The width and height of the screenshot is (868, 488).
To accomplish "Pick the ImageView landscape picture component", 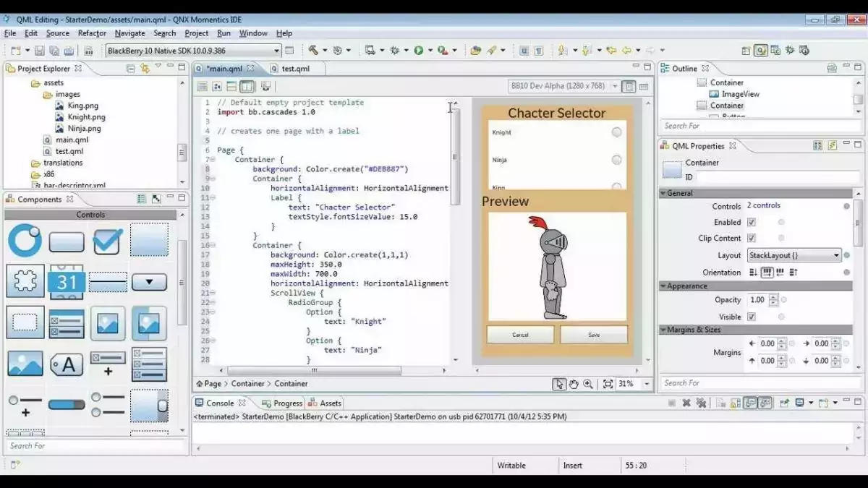I will point(25,364).
